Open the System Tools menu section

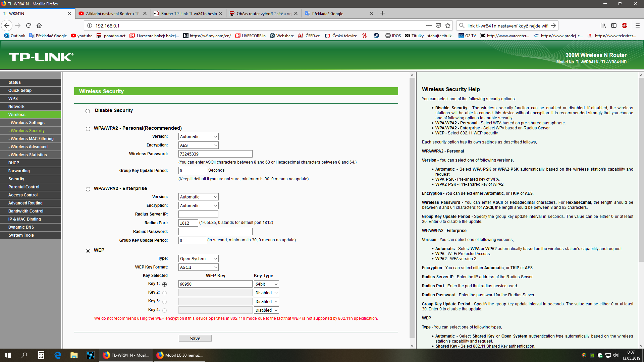pos(21,235)
